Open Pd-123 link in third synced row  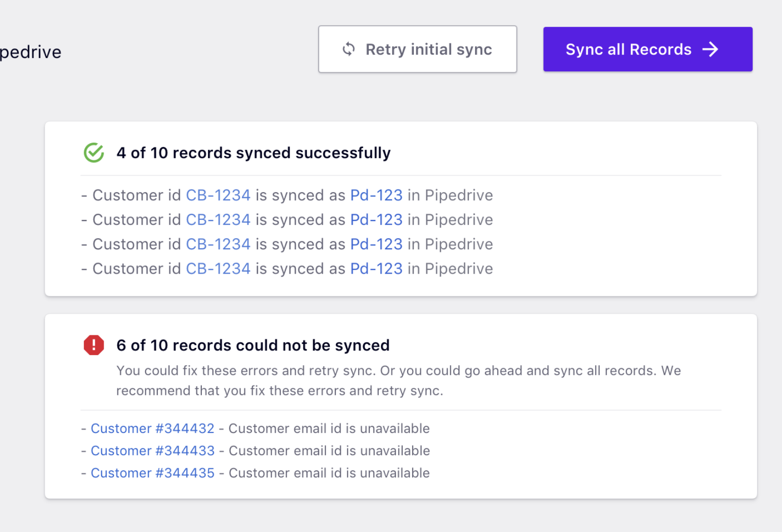376,244
